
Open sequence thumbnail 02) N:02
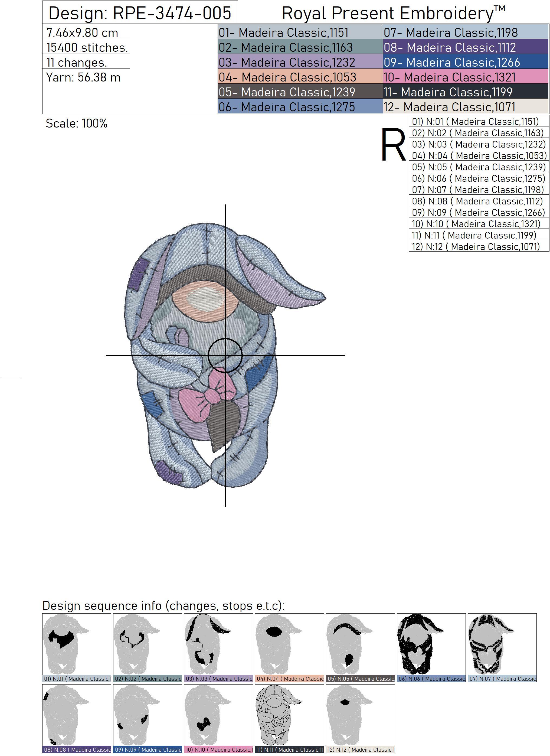coord(148,647)
